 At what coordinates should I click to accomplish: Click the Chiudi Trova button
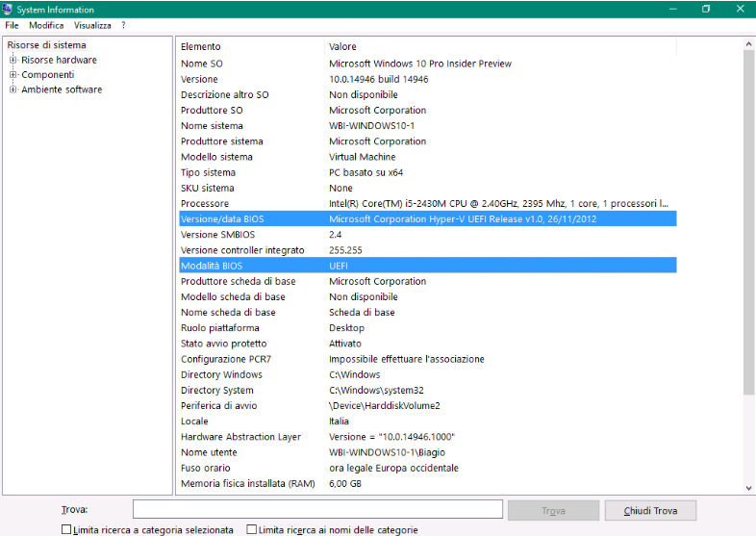tap(650, 510)
